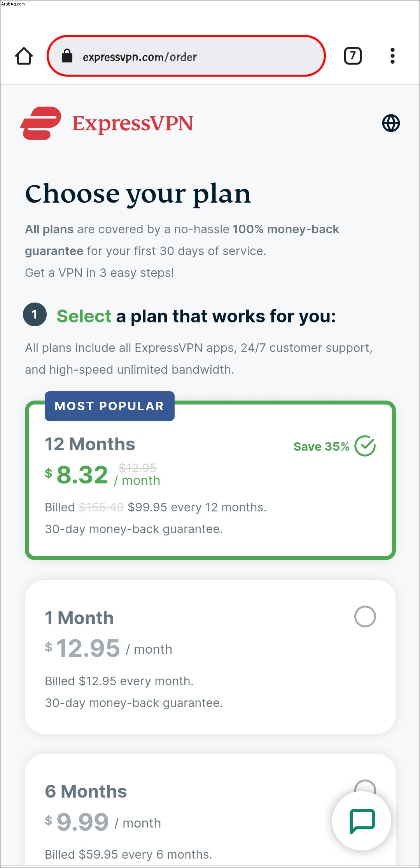420x868 pixels.
Task: Open the live chat bubble
Action: 362,821
